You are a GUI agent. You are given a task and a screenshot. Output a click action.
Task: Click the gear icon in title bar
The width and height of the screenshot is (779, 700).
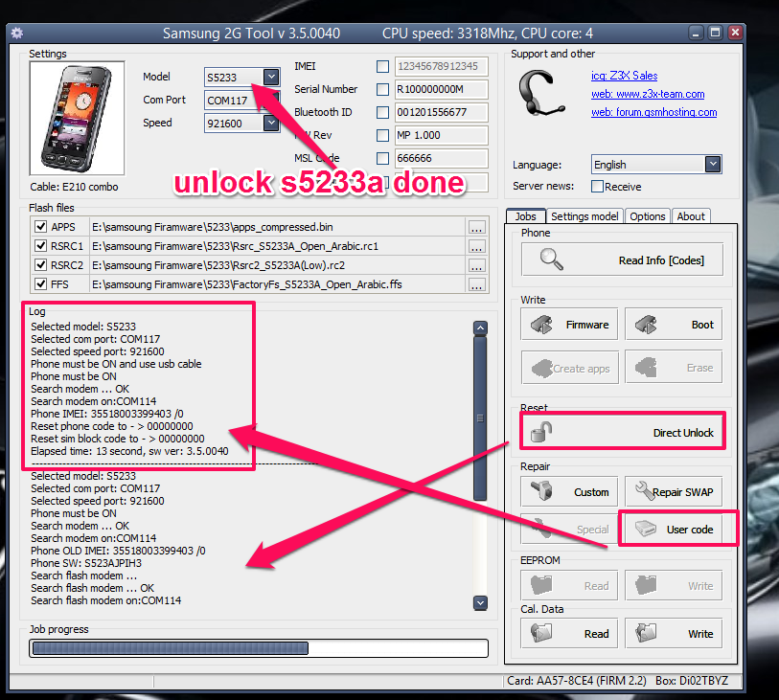coord(17,34)
